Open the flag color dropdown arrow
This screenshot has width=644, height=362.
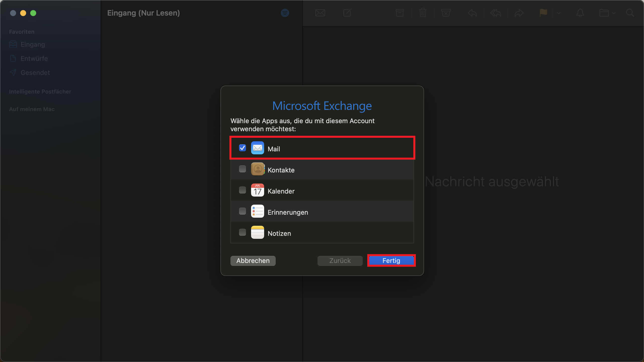click(558, 13)
